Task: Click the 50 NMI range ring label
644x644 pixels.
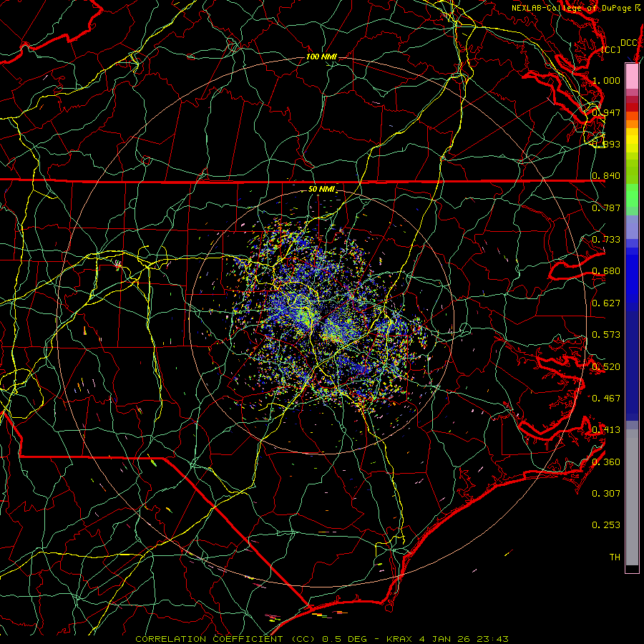Action: (321, 190)
